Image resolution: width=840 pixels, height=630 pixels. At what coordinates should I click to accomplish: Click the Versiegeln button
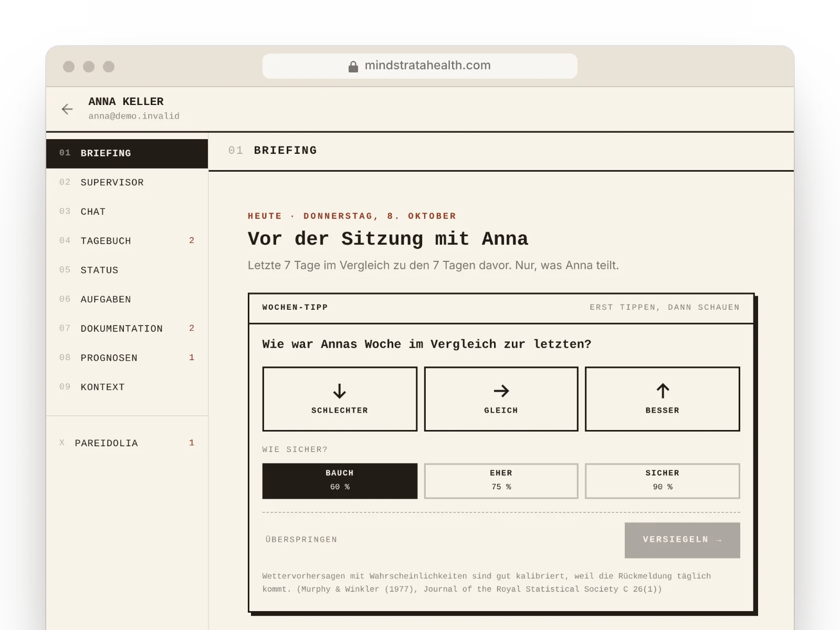coord(682,540)
